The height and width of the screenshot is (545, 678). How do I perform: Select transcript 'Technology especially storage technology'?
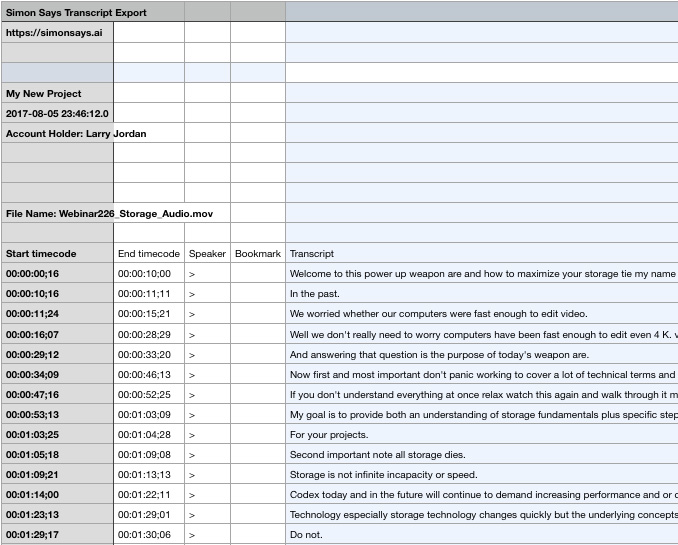tap(482, 514)
